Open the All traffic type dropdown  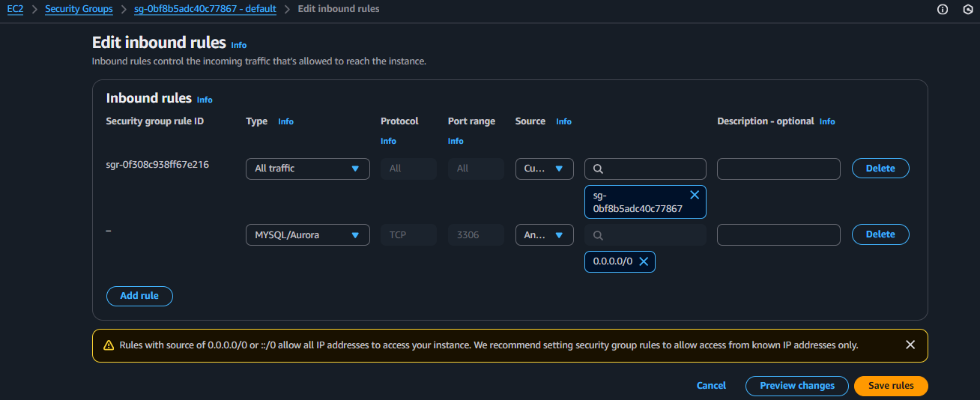307,169
